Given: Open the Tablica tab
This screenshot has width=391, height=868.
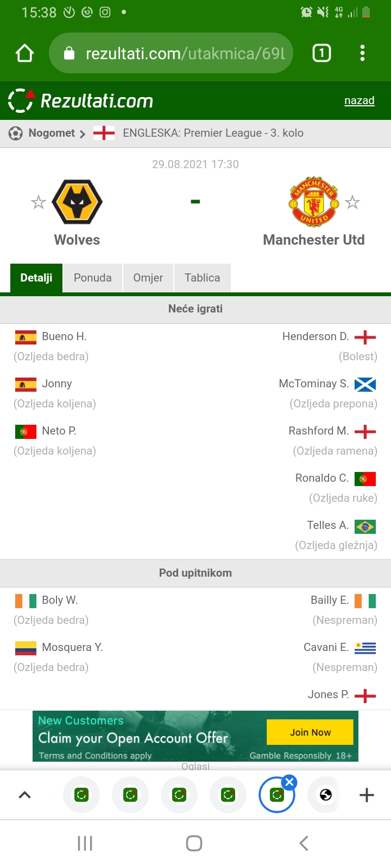Looking at the screenshot, I should pyautogui.click(x=202, y=278).
